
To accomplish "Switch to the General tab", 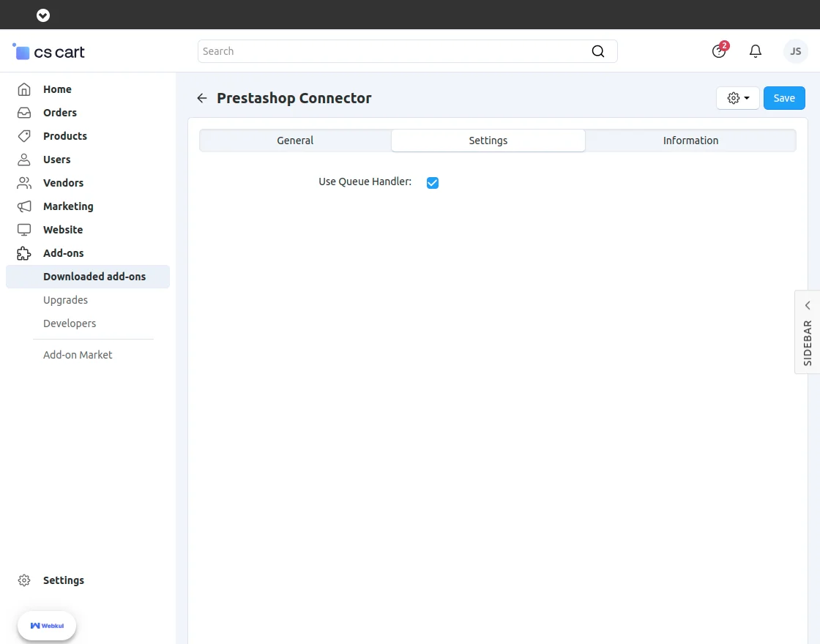I will coord(295,140).
